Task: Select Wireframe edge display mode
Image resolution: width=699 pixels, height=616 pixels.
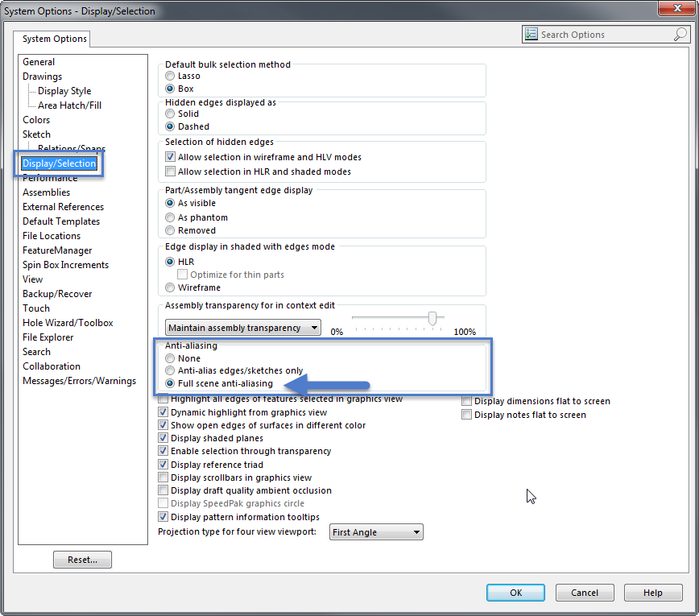Action: (169, 287)
